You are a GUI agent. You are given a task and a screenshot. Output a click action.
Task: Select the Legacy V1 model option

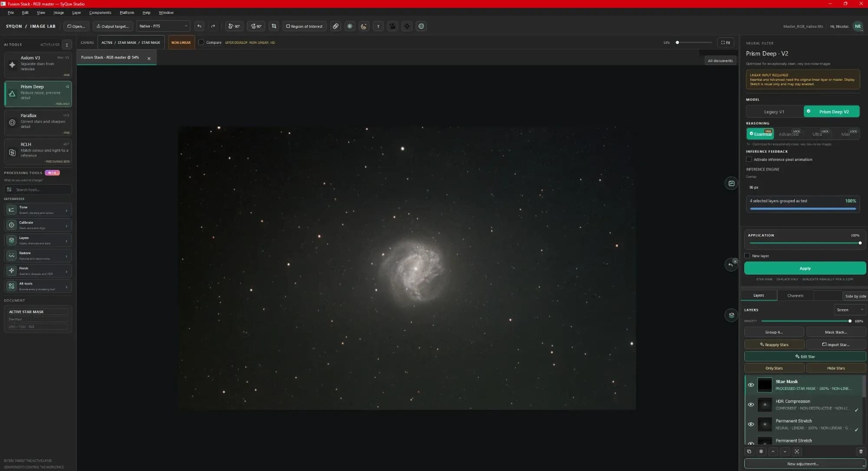tap(774, 111)
